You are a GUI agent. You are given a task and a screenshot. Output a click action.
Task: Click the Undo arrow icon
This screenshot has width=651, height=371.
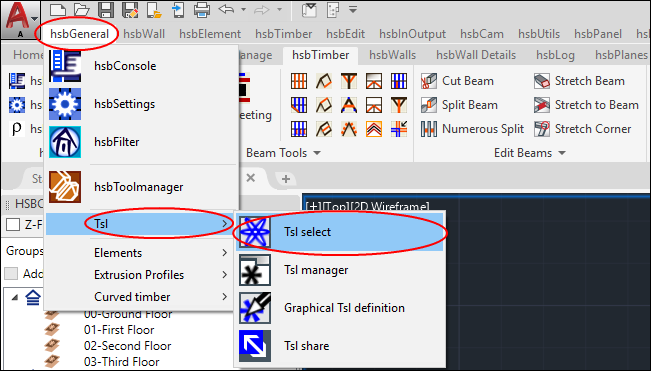(x=226, y=10)
